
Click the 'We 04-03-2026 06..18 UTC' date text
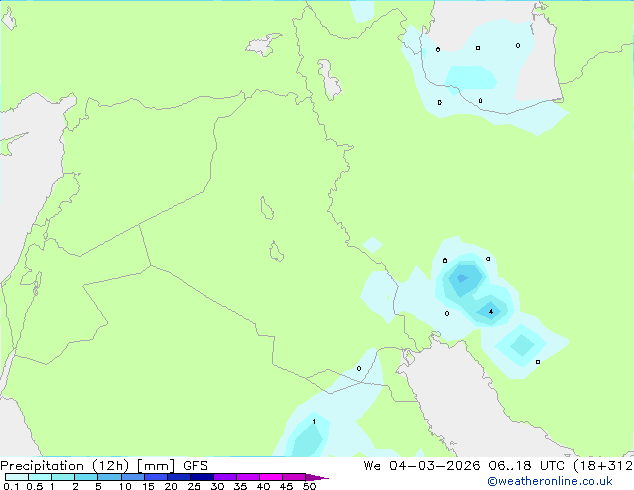[465, 466]
